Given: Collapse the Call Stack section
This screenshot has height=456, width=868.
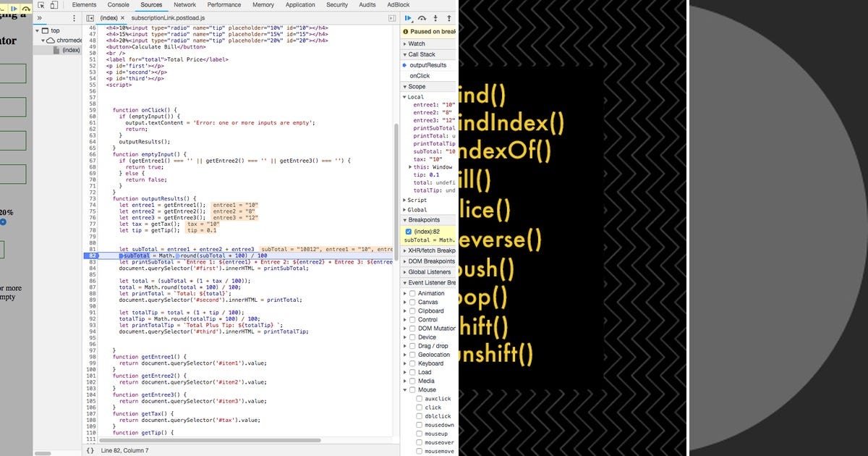Looking at the screenshot, I should 429,54.
